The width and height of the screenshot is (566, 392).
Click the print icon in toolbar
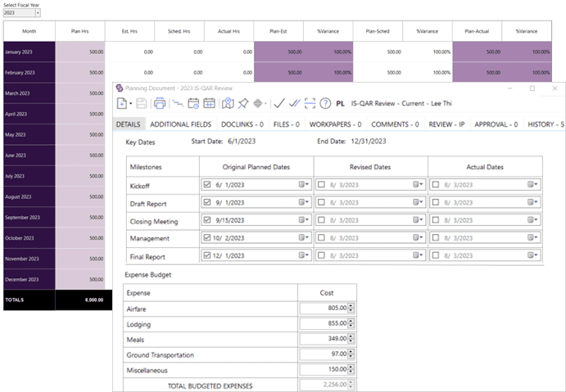160,103
